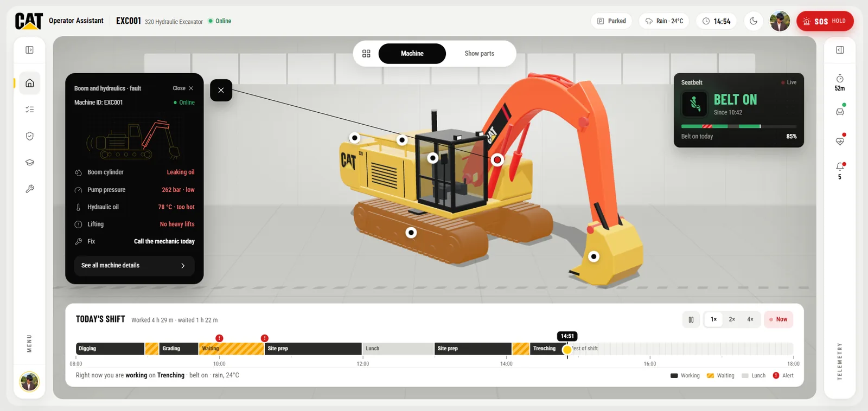The image size is (868, 411).
Task: Close the Boom and hydraulics panel
Action: pyautogui.click(x=183, y=88)
